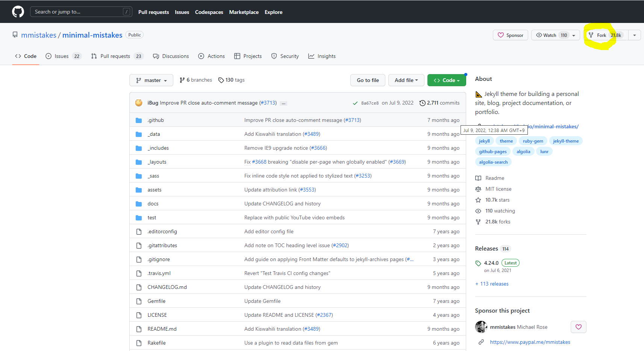644x351 pixels.
Task: Open the docs folder icon
Action: (139, 204)
